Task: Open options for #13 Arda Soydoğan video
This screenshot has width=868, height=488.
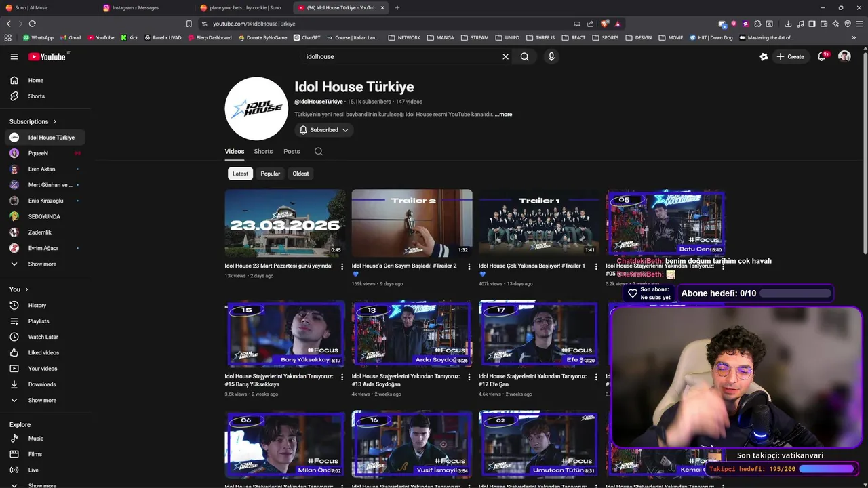Action: tap(469, 377)
